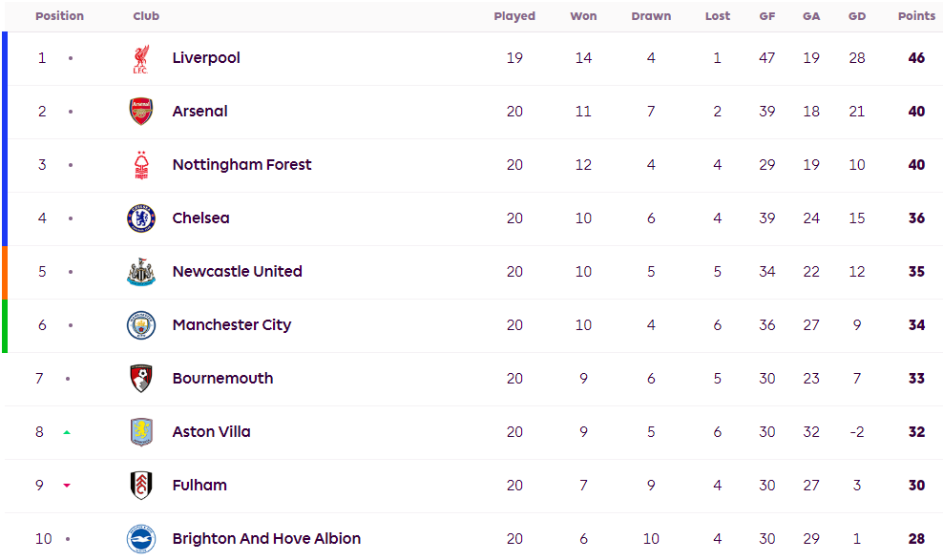Click the Aston Villa badge
This screenshot has height=560, width=943.
coord(140,432)
